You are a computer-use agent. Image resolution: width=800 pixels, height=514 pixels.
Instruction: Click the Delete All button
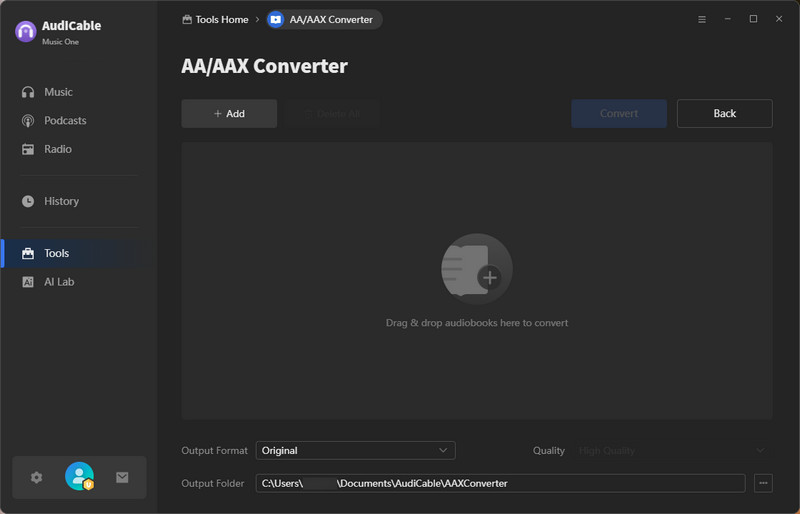coord(333,113)
